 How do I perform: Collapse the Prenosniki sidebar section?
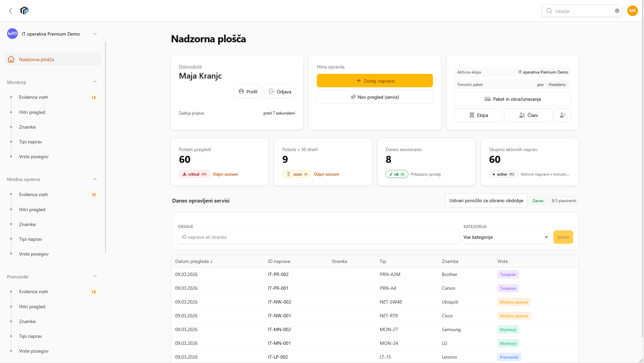click(x=95, y=276)
